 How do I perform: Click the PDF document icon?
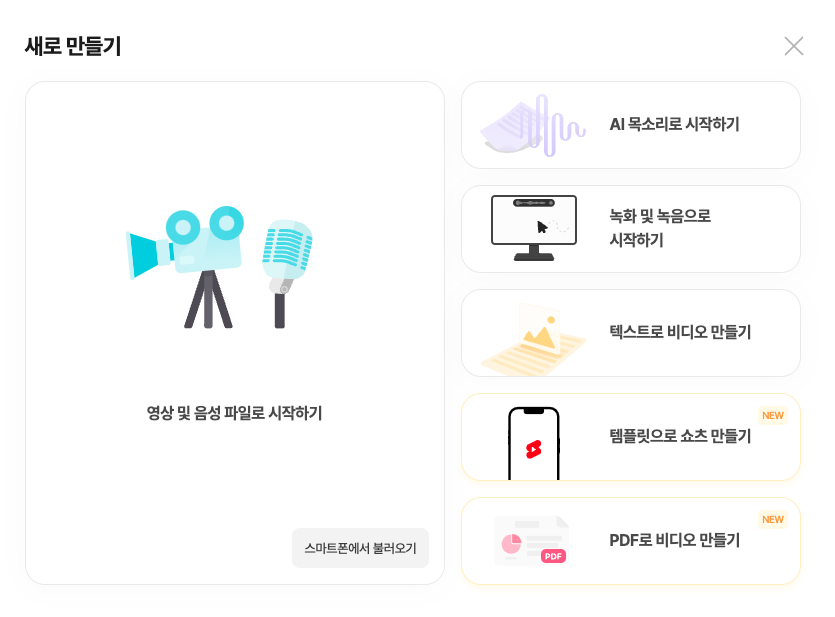tap(531, 540)
